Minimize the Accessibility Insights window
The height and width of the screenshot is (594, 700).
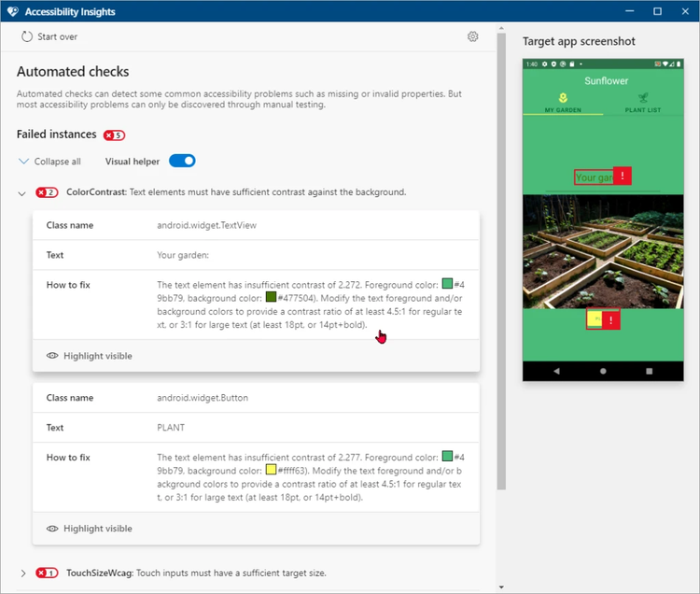point(629,11)
